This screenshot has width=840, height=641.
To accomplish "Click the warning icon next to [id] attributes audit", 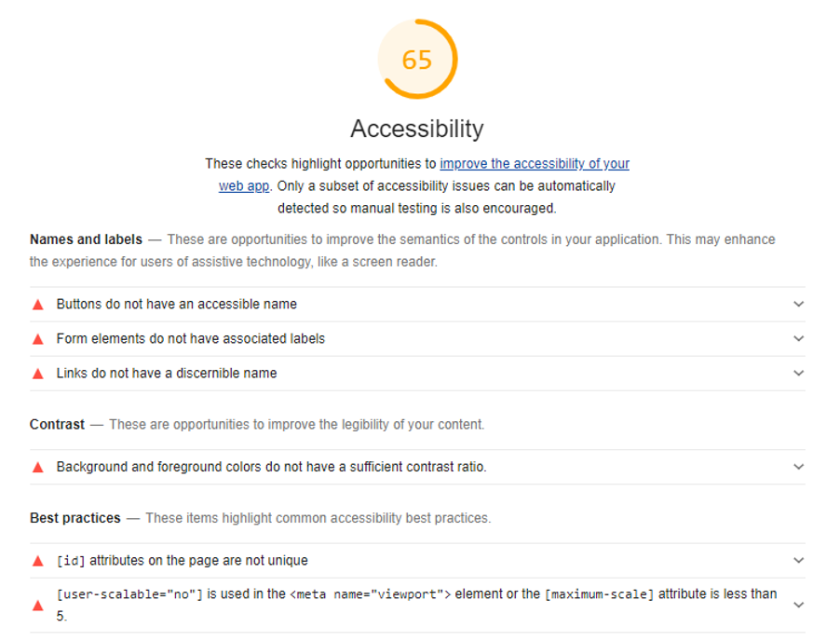I will click(38, 561).
